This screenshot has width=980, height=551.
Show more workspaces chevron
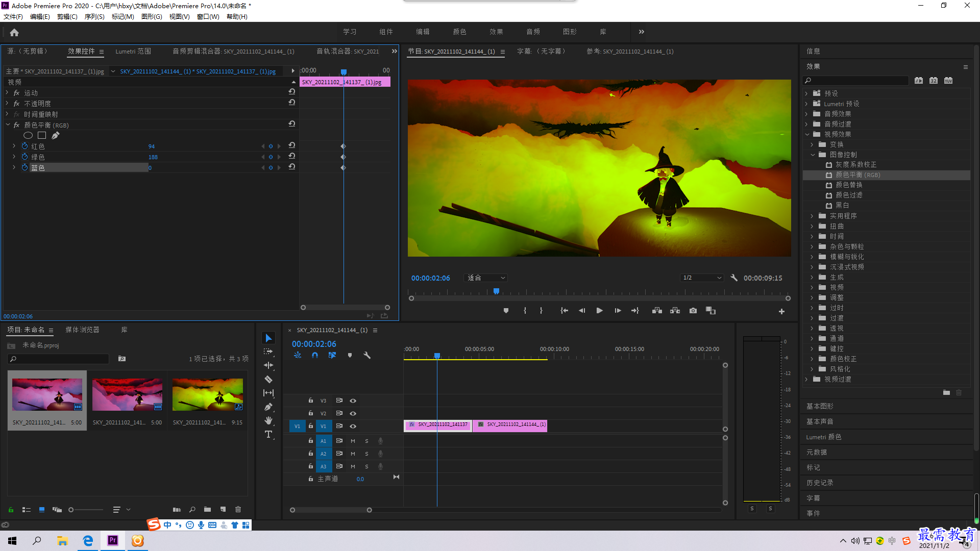coord(642,32)
